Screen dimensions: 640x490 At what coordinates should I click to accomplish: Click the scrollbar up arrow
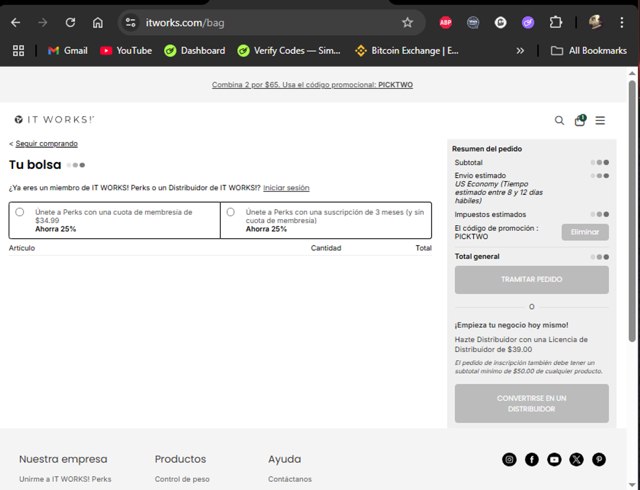pyautogui.click(x=632, y=74)
